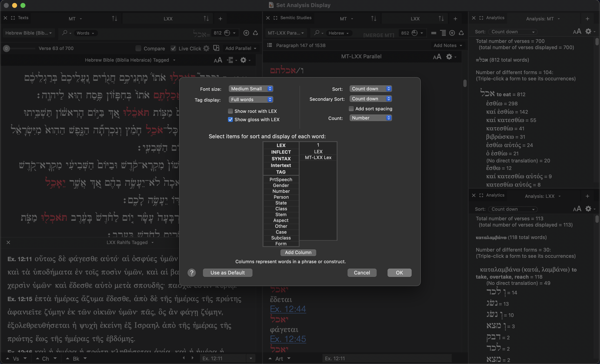Click the font size icon in the MT-LXX Parallel header
This screenshot has height=364, width=600.
(x=437, y=57)
